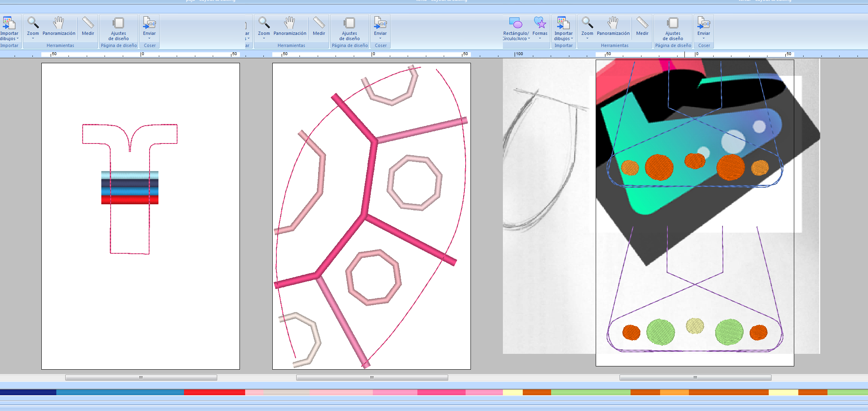Click Enviar icon in pink hexagon design window
Screen dimensions: 868x411
click(x=380, y=23)
